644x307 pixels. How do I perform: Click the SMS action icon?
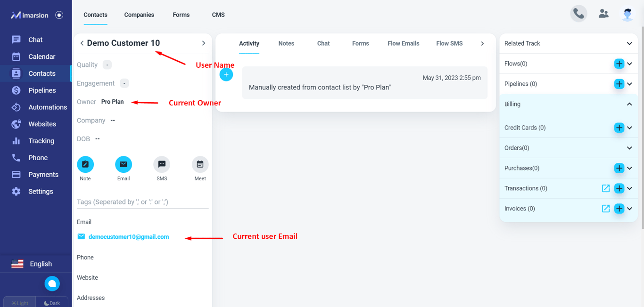pos(162,164)
